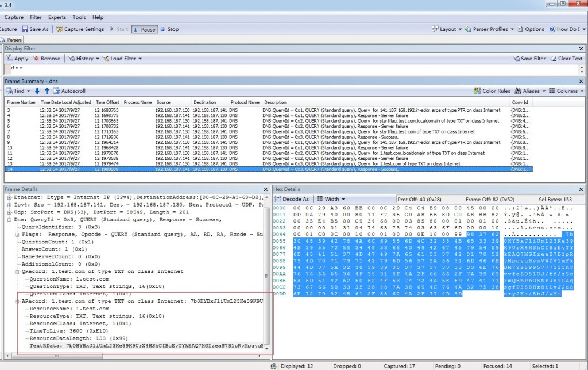Toggle the Pause capture button
Image resolution: width=588 pixels, height=370 pixels.
(x=145, y=29)
